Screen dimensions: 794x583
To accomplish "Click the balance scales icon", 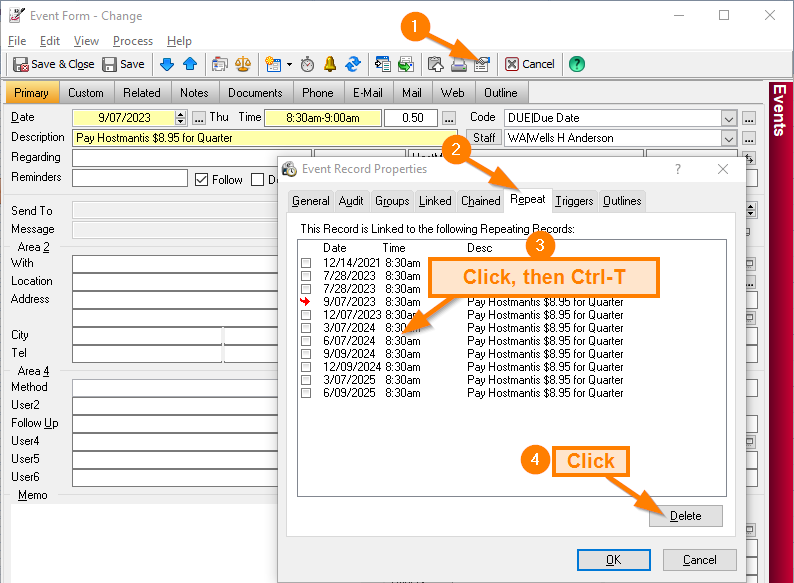I will 243,64.
